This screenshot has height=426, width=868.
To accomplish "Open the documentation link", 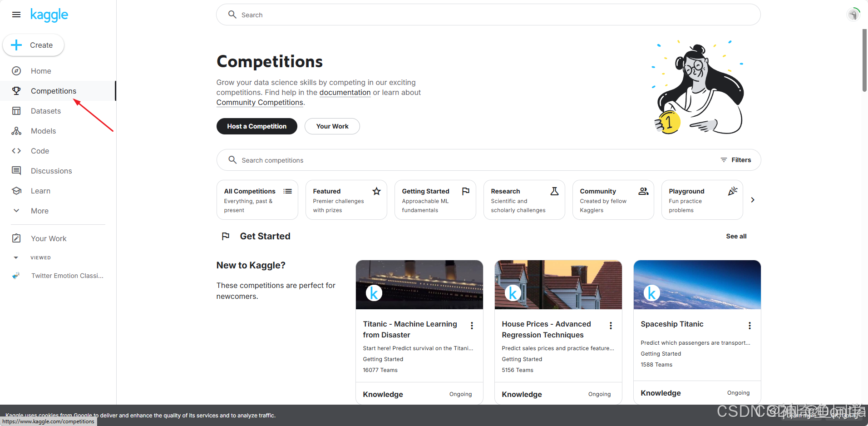I will [x=345, y=92].
